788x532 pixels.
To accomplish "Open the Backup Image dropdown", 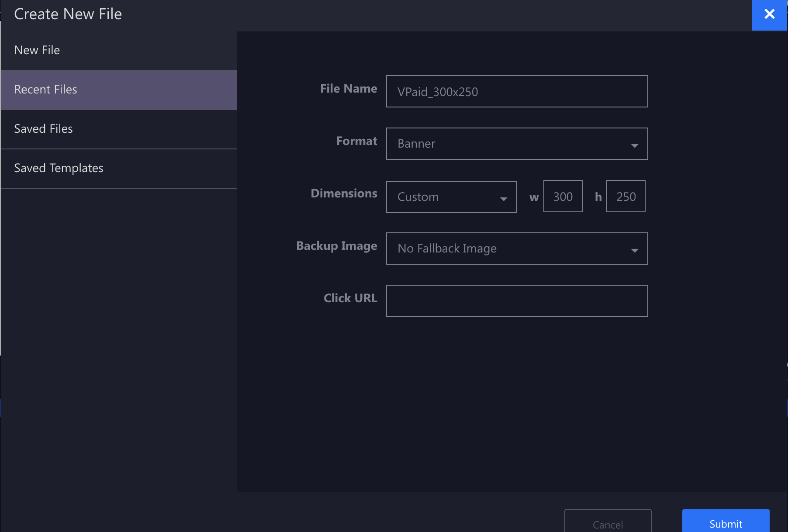I will click(x=517, y=249).
